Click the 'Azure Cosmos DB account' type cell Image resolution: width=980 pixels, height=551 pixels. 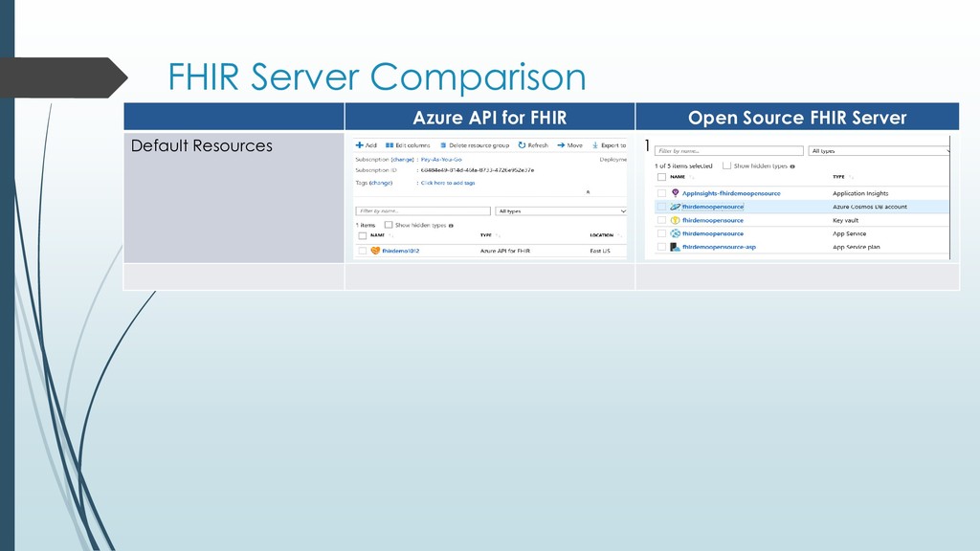(869, 207)
